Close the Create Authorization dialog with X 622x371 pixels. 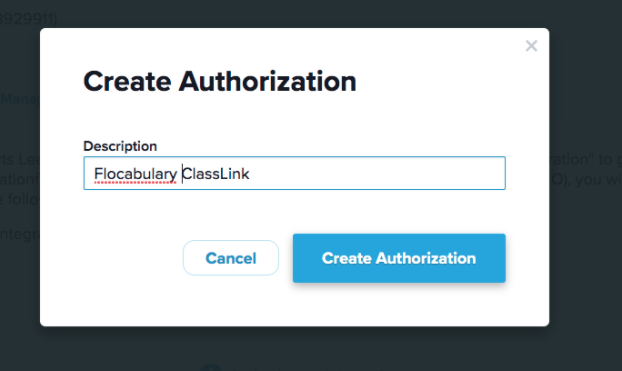pos(531,46)
